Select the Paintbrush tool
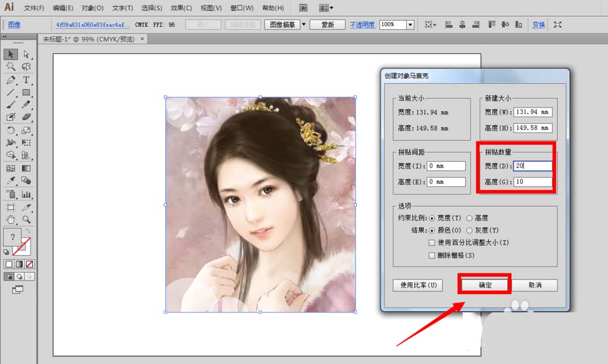 coord(11,105)
